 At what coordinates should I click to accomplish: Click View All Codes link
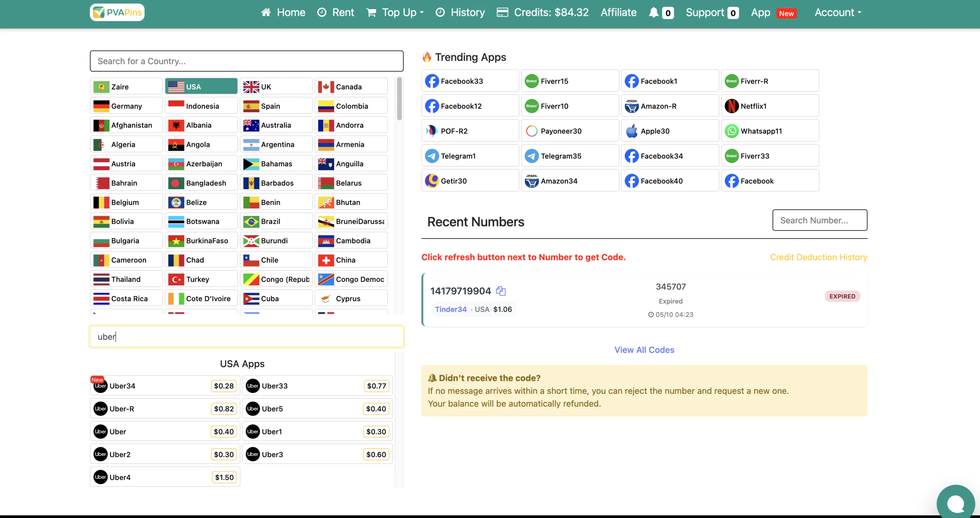(644, 350)
